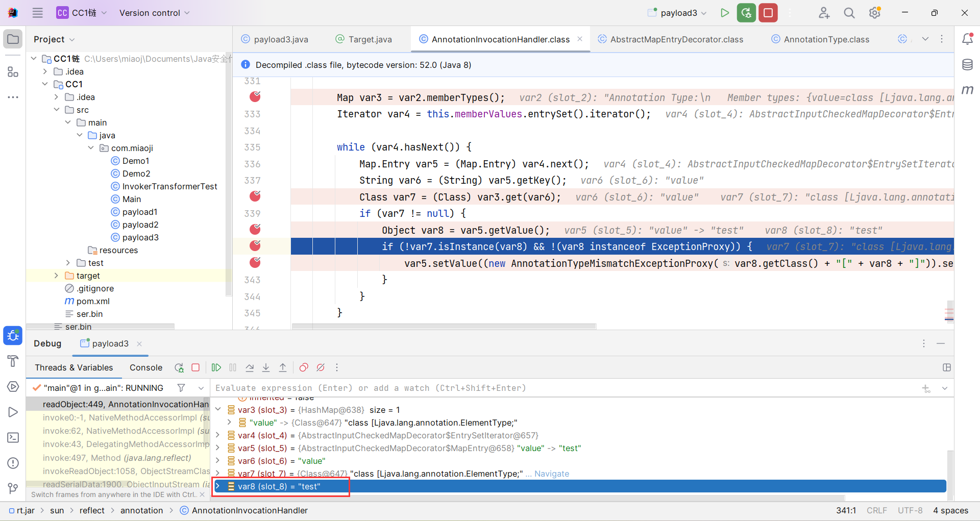Viewport: 980px width, 521px height.
Task: Remove the breakpoint on the memberTypes line
Action: coord(255,96)
